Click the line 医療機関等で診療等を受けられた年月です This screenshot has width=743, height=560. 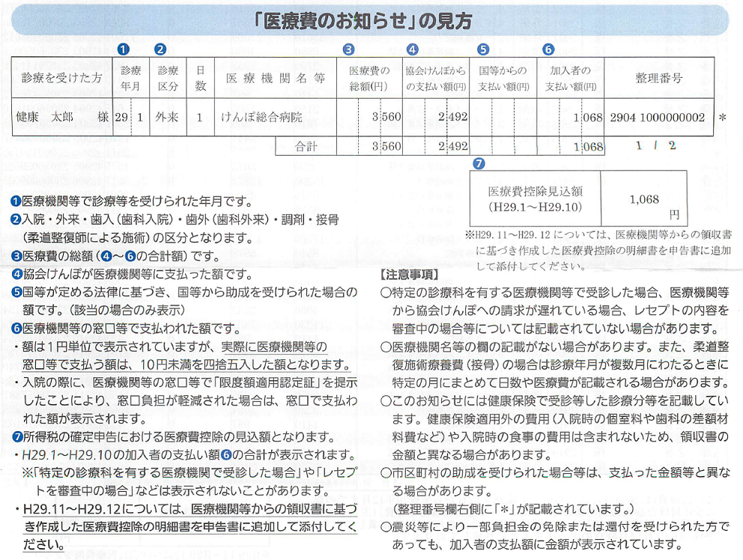click(133, 201)
